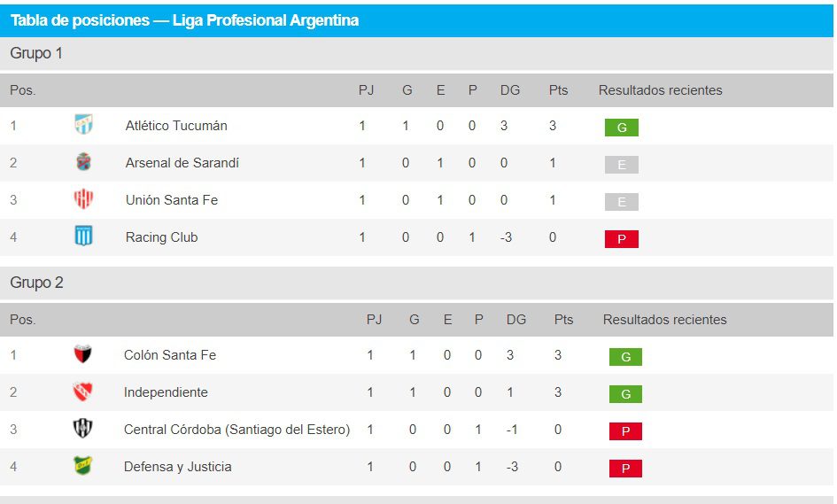Click Racing Club's red P result badge
Image resolution: width=837 pixels, height=504 pixels.
coord(621,239)
